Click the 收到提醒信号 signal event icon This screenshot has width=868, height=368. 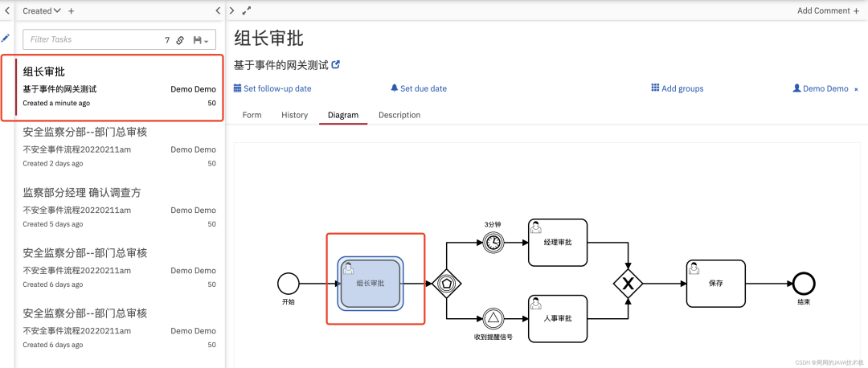(x=492, y=319)
